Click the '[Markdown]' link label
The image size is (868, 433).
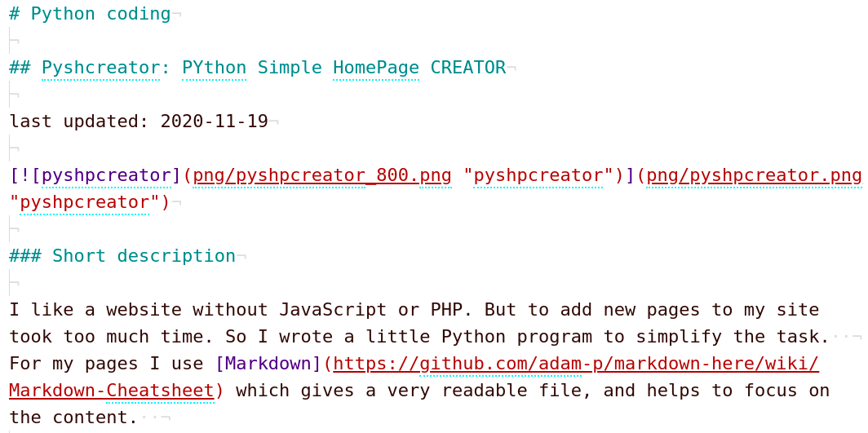pos(268,364)
